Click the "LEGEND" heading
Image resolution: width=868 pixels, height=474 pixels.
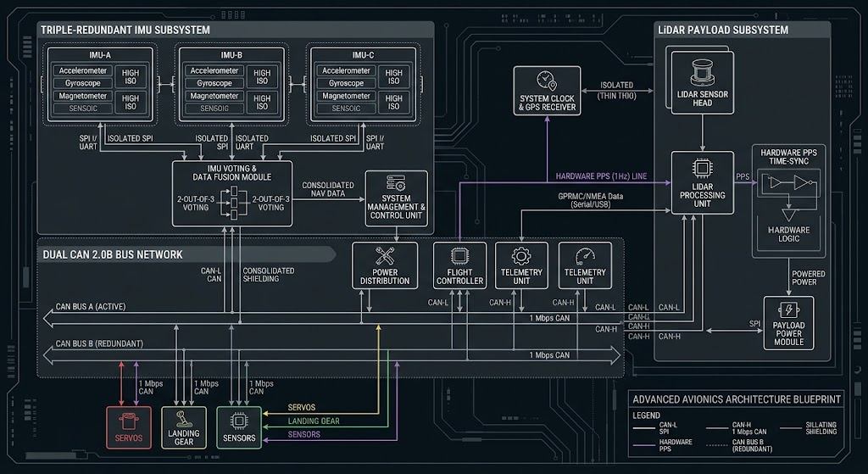click(x=646, y=415)
